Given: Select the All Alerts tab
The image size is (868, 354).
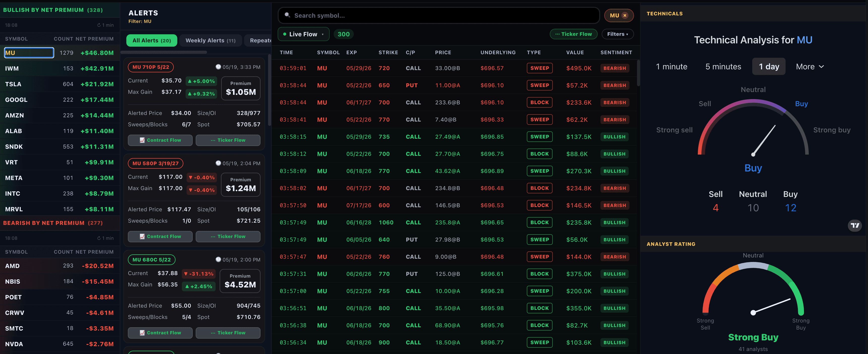Looking at the screenshot, I should coord(152,40).
